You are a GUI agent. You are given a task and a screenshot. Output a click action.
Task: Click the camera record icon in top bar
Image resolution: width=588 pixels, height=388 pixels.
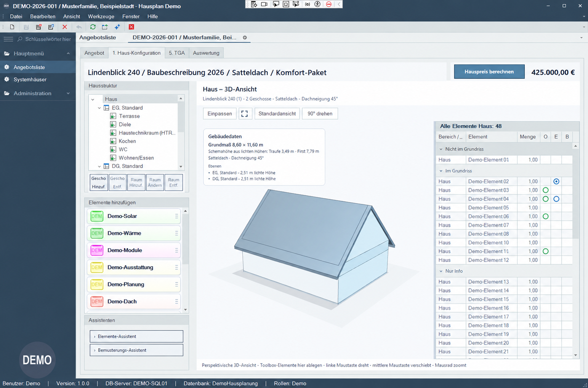(264, 4)
